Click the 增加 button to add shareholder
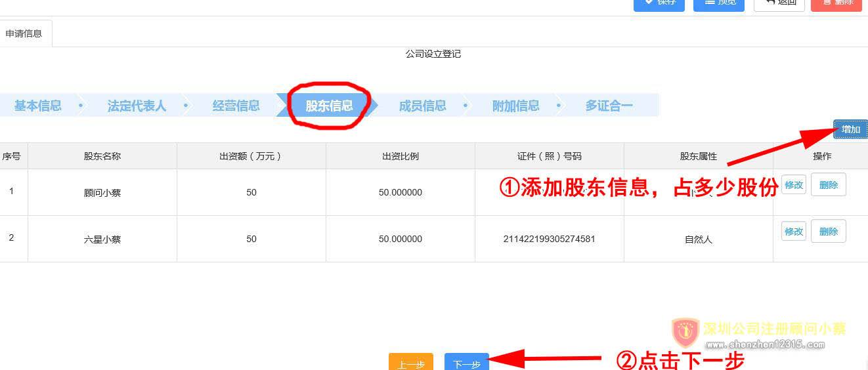The width and height of the screenshot is (868, 370). point(850,129)
